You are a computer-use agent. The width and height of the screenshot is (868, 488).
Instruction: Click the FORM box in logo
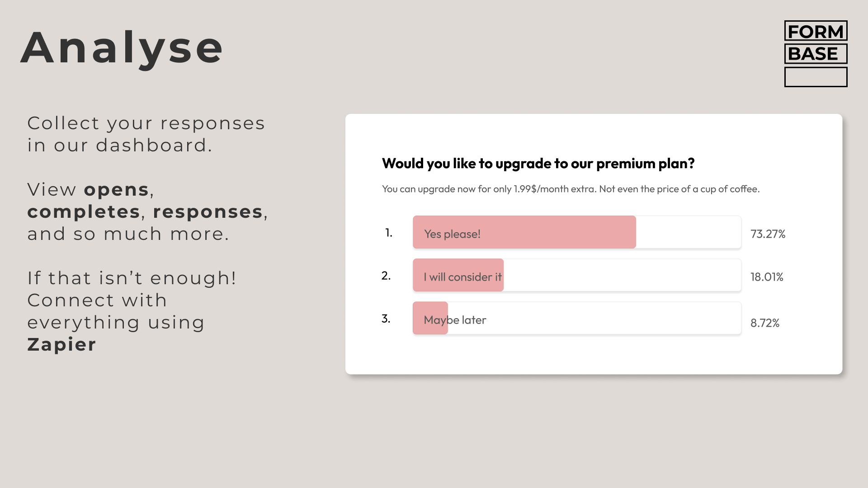coord(816,31)
